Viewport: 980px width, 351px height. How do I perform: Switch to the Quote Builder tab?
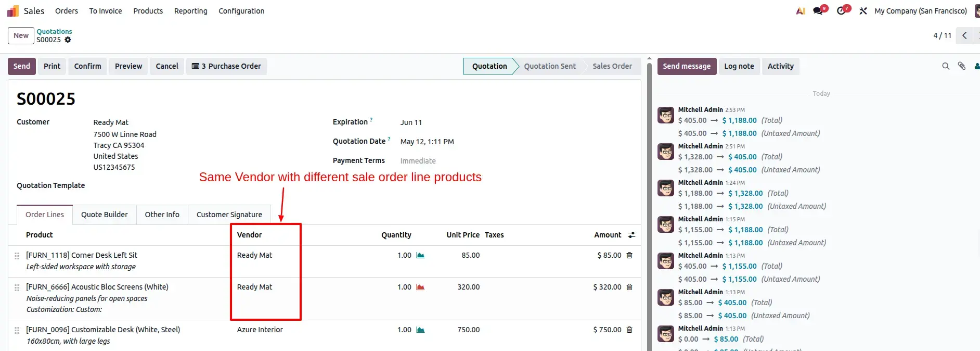click(x=105, y=215)
